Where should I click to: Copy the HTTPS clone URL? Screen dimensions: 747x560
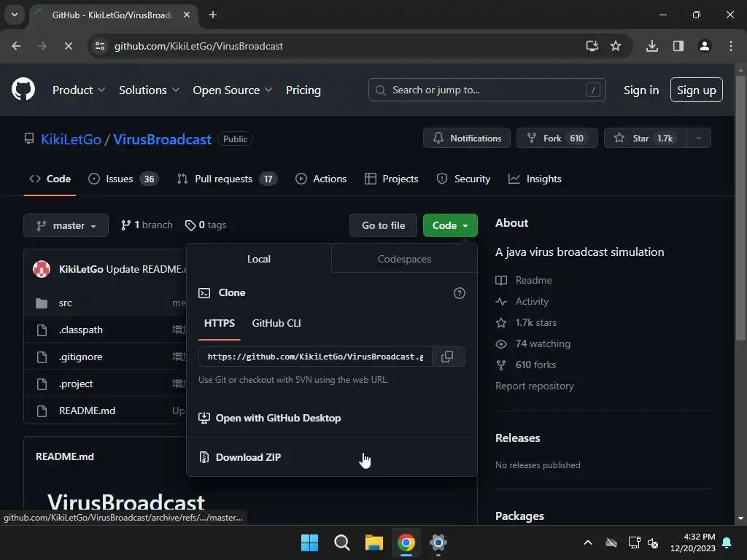point(447,356)
